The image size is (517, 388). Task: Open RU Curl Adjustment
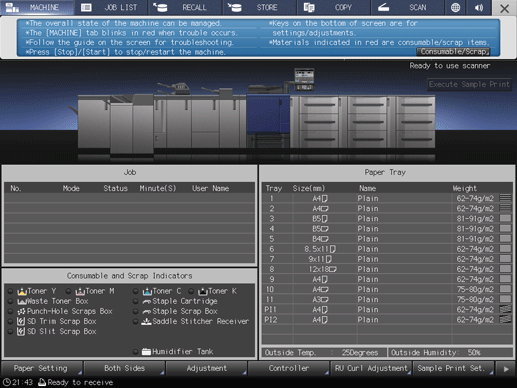tap(371, 368)
